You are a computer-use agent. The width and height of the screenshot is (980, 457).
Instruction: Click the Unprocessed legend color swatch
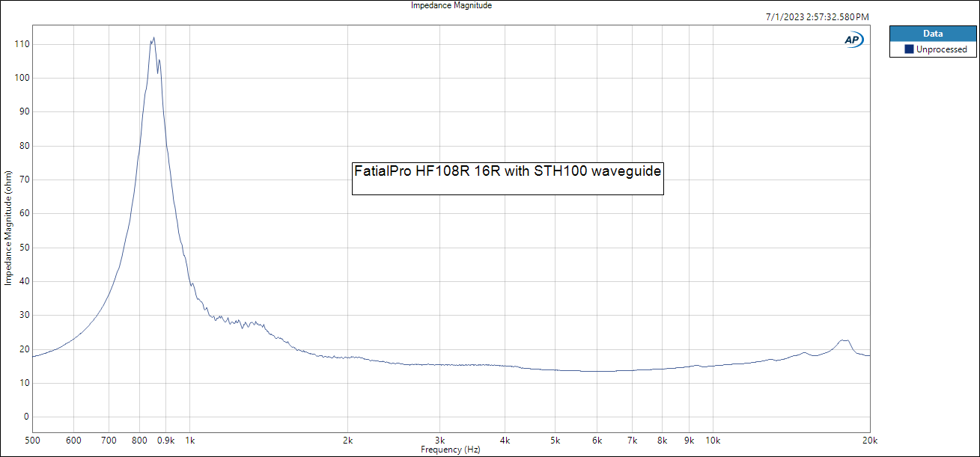909,49
